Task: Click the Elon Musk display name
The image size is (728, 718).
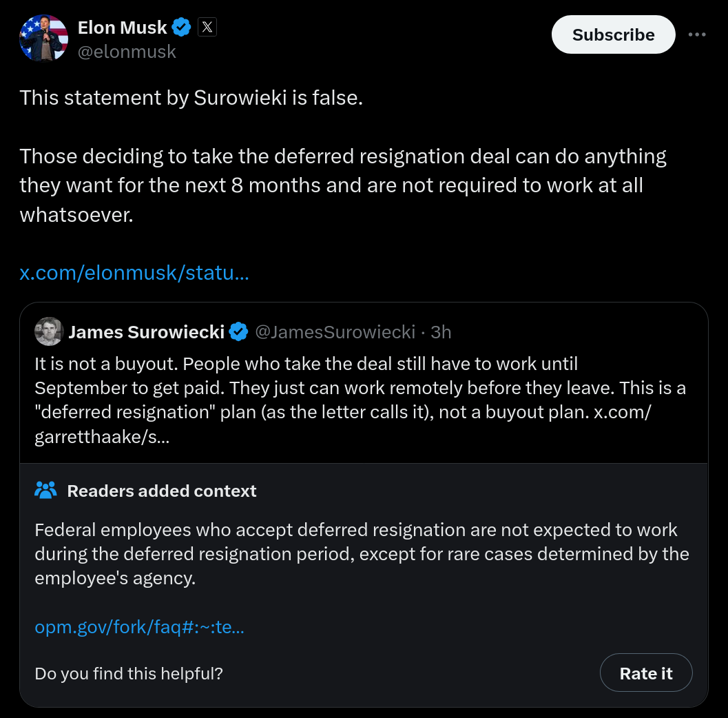Action: (122, 28)
